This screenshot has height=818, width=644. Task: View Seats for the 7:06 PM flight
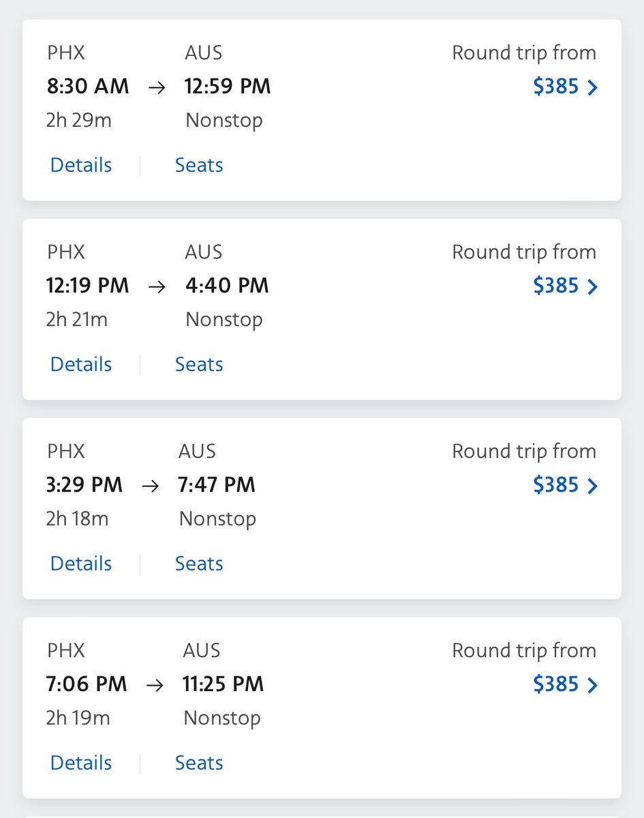pyautogui.click(x=199, y=763)
